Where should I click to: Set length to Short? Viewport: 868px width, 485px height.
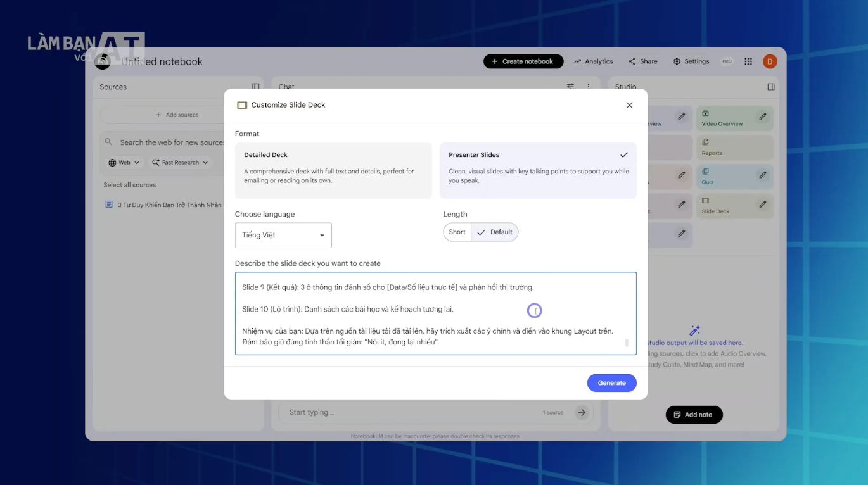tap(457, 232)
